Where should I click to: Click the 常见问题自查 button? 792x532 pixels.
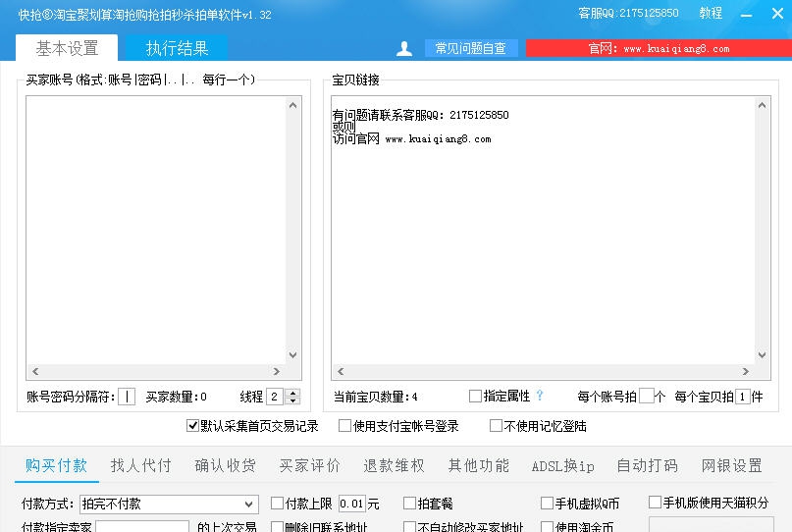[470, 48]
